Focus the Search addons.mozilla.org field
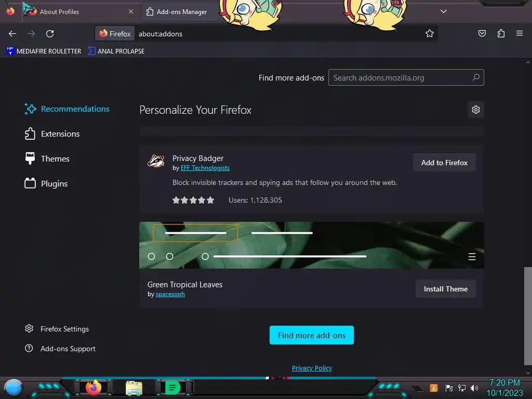Viewport: 532px width, 399px height. coord(406,77)
